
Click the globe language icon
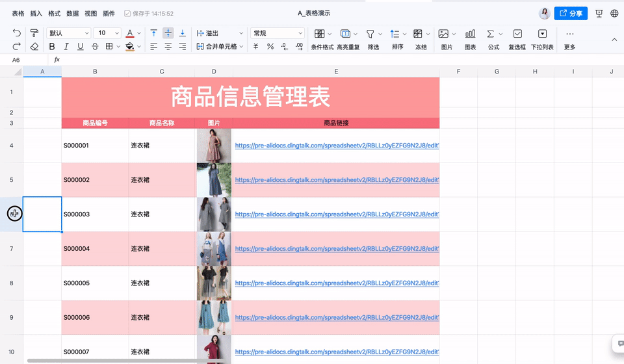point(614,14)
